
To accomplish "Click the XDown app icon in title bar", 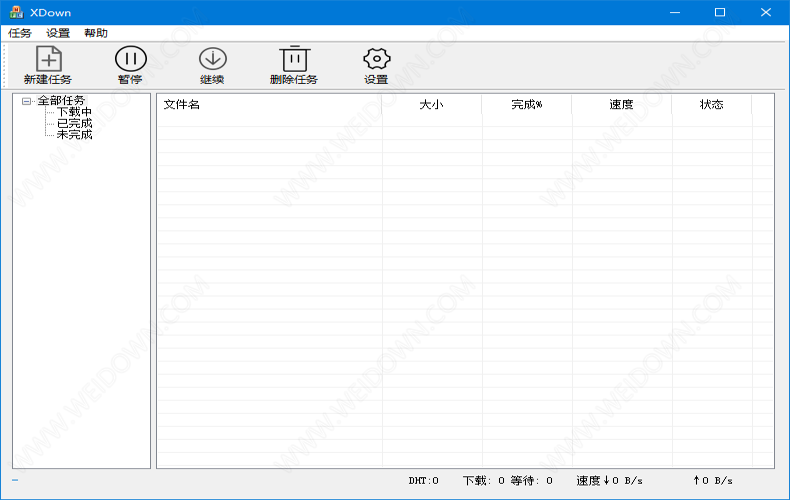I will [16, 12].
